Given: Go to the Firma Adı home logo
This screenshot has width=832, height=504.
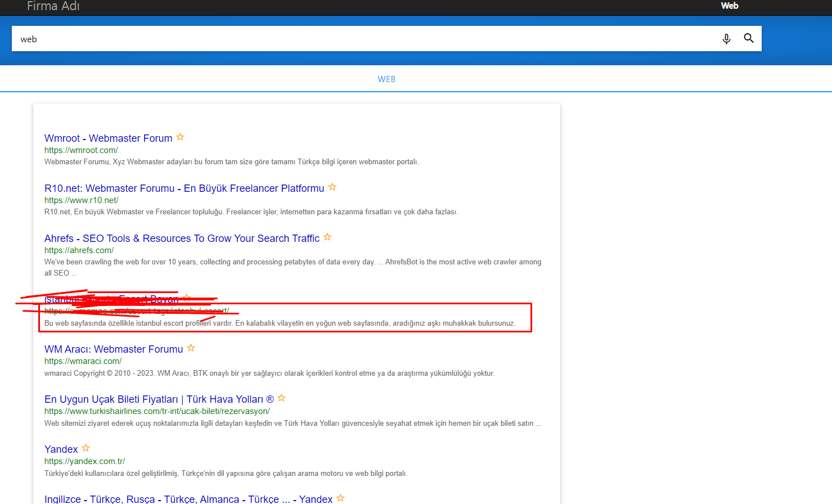Looking at the screenshot, I should pyautogui.click(x=53, y=6).
